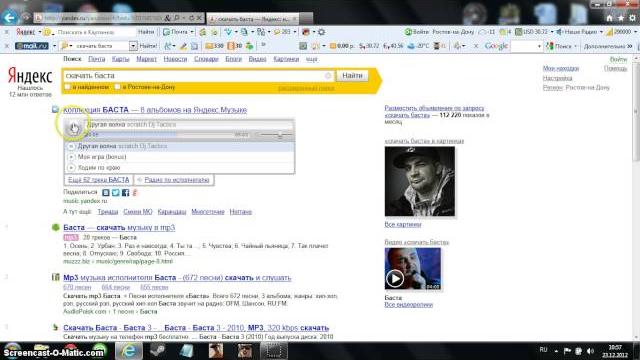This screenshot has height=360, width=640.
Task: Open 'Все видеоролики' link
Action: tap(409, 304)
